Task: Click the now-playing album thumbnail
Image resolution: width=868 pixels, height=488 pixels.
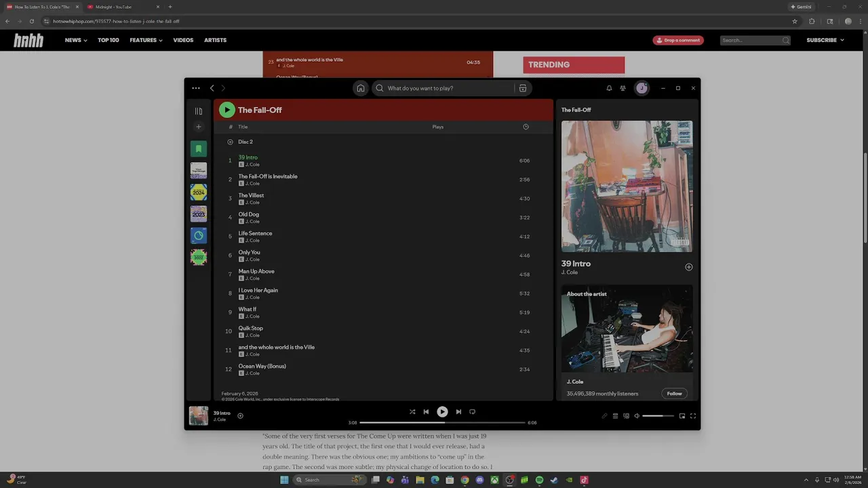Action: (x=199, y=415)
